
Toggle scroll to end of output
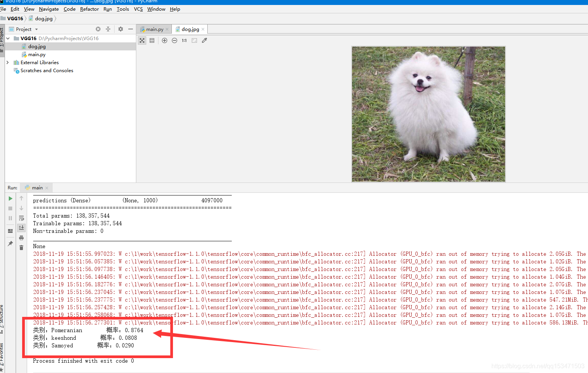[21, 228]
